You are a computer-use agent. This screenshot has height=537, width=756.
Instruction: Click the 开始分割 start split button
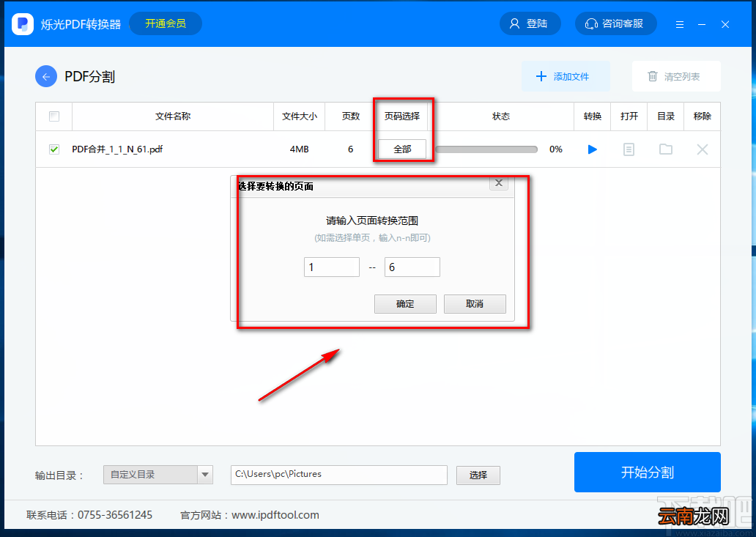coord(647,472)
